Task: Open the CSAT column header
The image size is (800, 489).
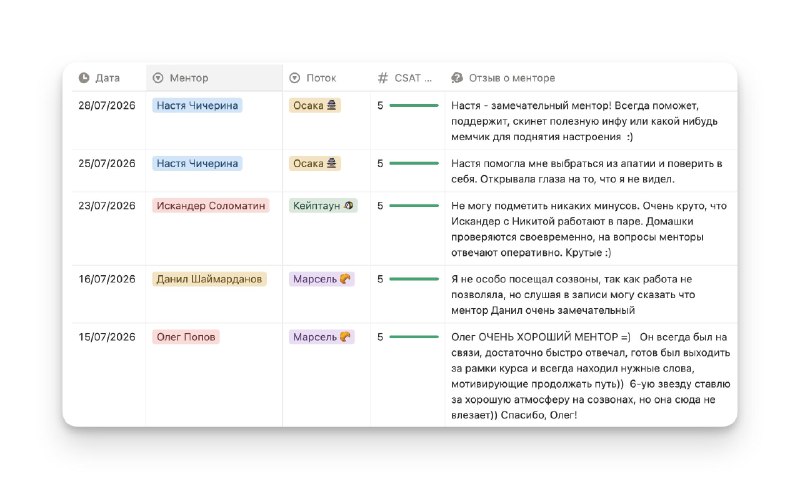Action: [x=408, y=78]
